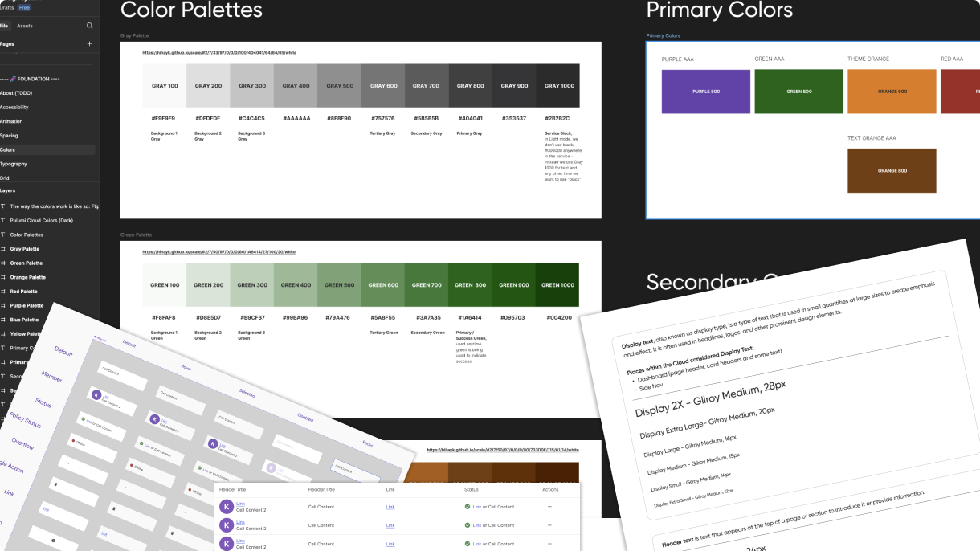Click the #1A6414 hex value

(x=470, y=317)
